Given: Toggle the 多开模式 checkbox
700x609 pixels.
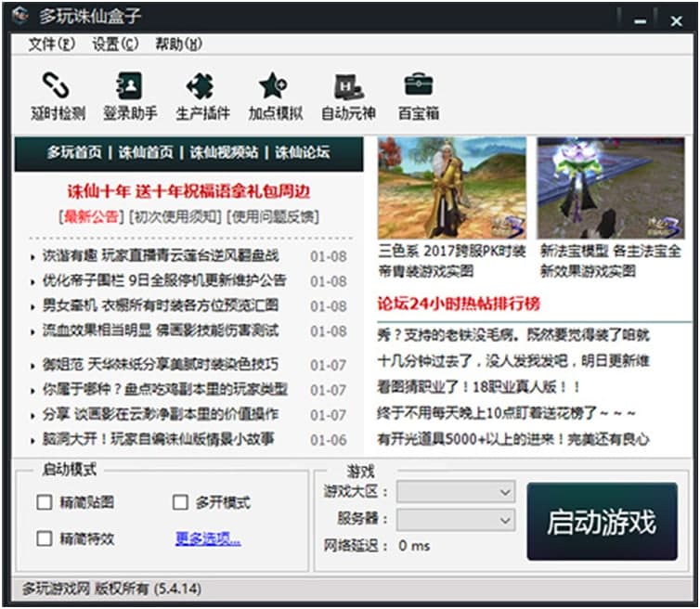Looking at the screenshot, I should [x=181, y=503].
